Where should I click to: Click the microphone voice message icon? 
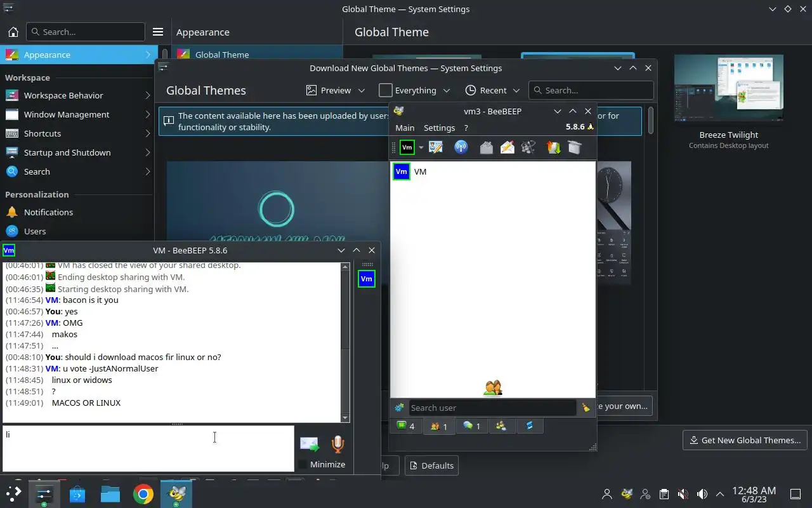[x=337, y=444]
